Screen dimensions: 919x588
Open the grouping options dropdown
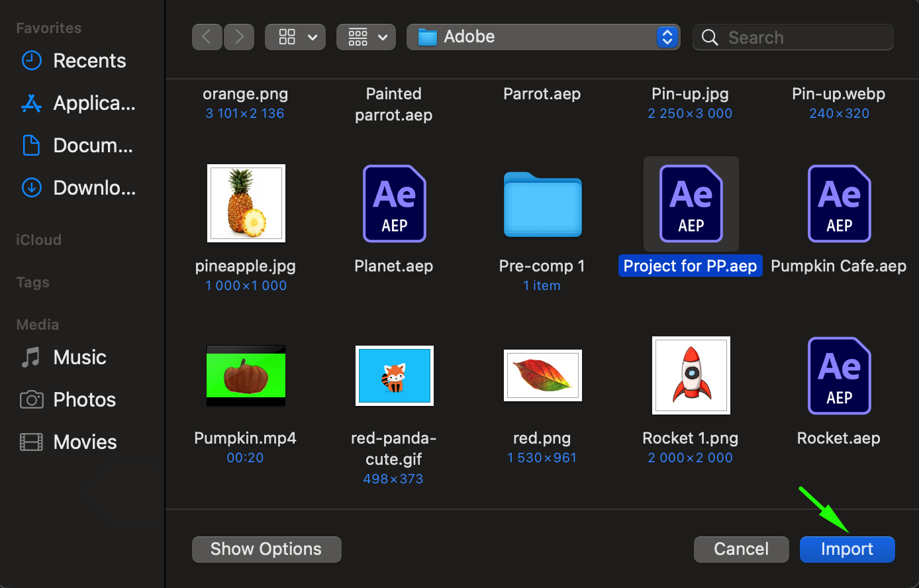[366, 37]
